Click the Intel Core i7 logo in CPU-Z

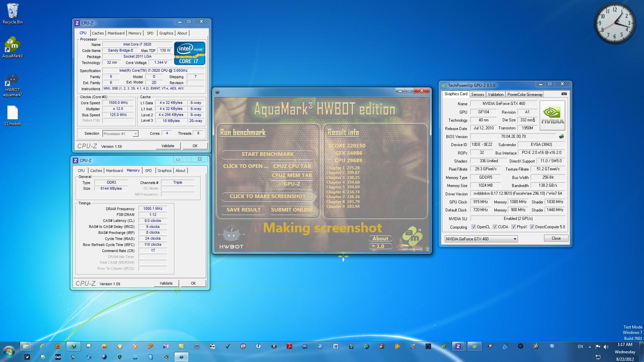tap(190, 53)
